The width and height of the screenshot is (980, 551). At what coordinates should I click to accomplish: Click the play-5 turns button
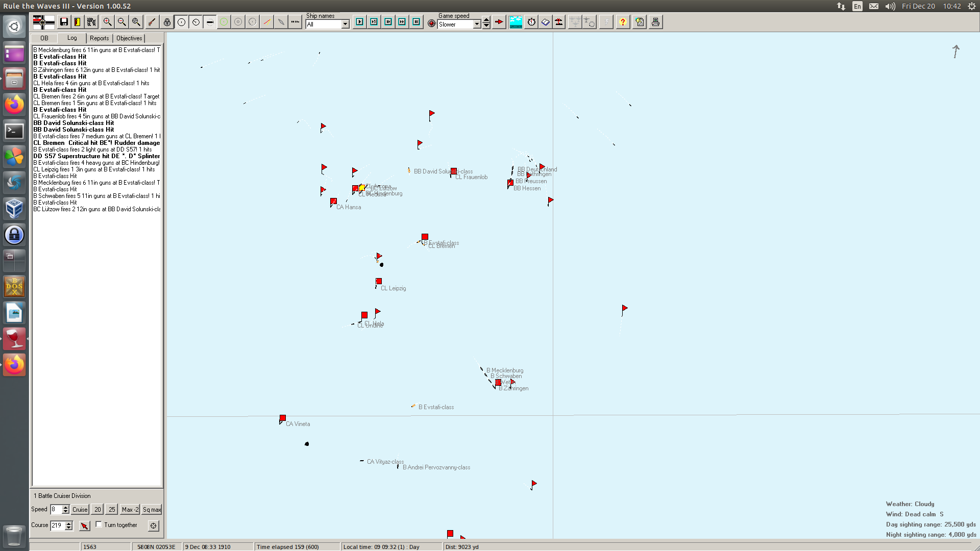pos(374,22)
